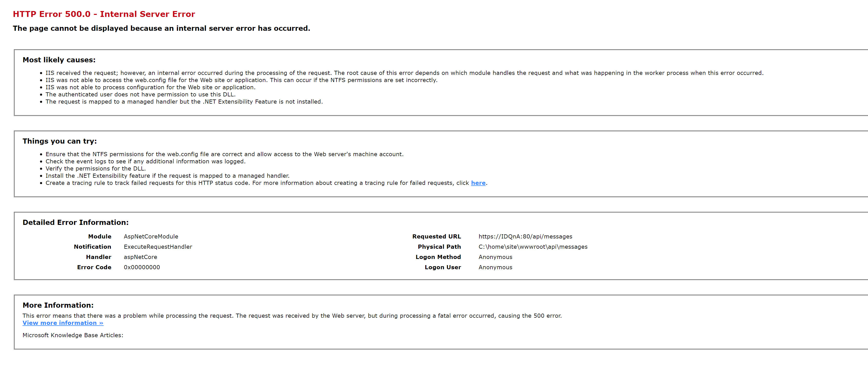Click the error code '0x00000000'
This screenshot has width=868, height=370.
(142, 267)
